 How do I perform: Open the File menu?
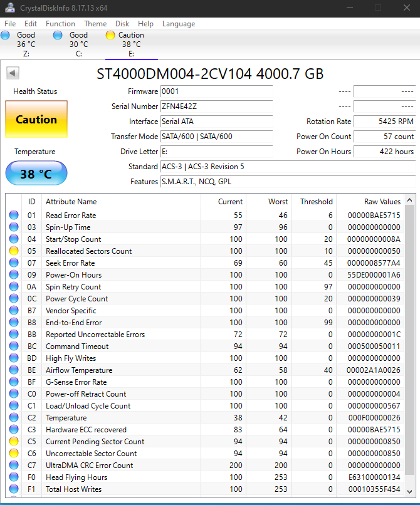pyautogui.click(x=10, y=24)
